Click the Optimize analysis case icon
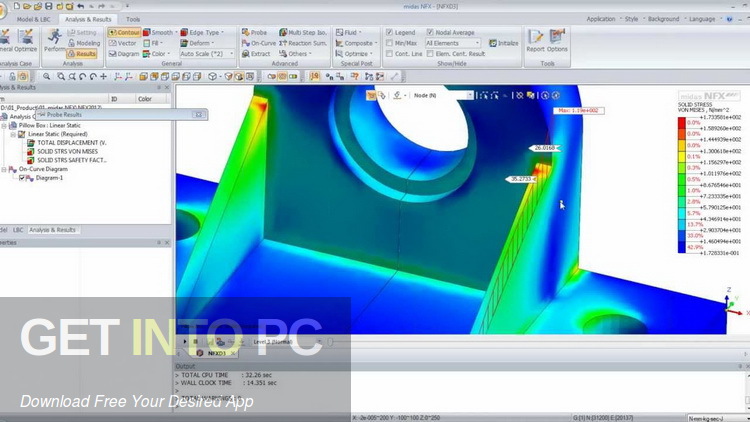The height and width of the screenshot is (422, 750). point(25,40)
